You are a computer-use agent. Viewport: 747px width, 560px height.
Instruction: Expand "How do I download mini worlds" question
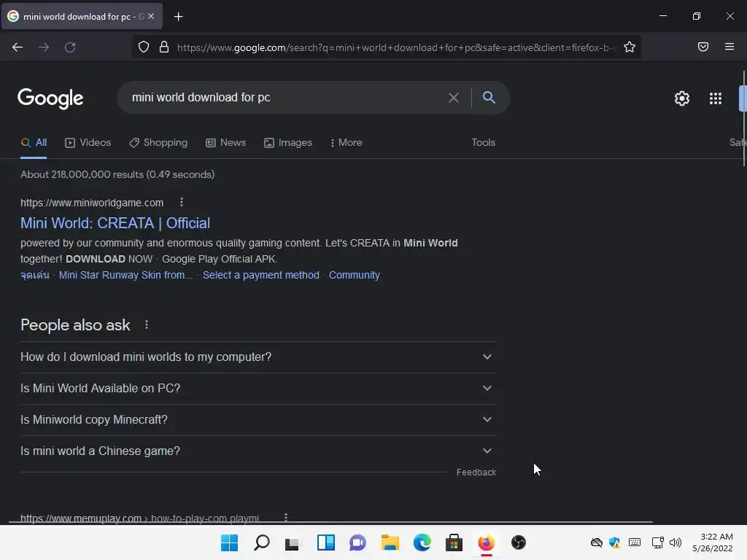(x=258, y=357)
